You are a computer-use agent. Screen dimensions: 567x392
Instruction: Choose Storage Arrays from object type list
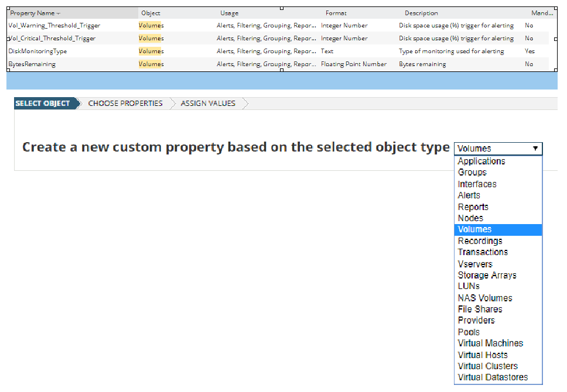498,276
